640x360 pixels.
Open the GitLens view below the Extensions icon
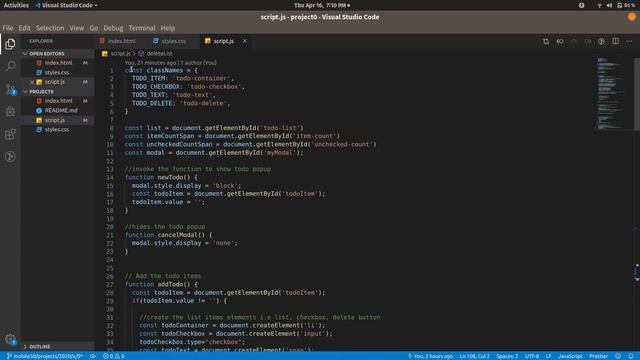[x=10, y=157]
